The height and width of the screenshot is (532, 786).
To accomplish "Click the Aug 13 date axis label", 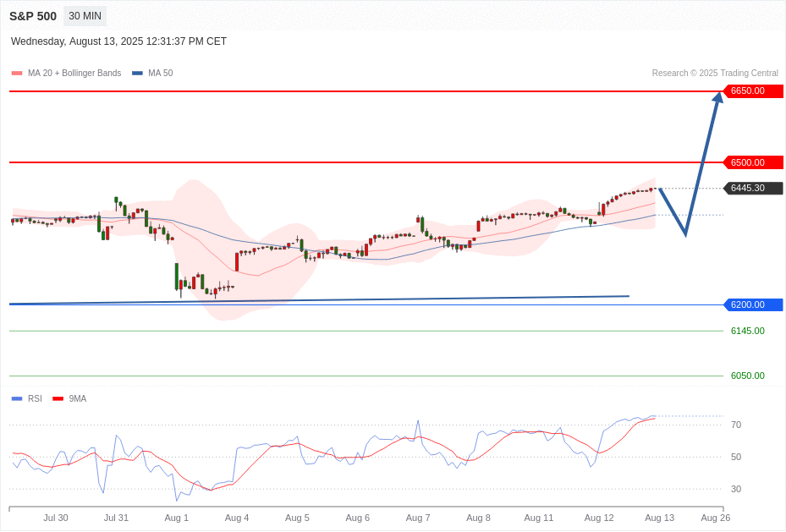I will coord(660,518).
